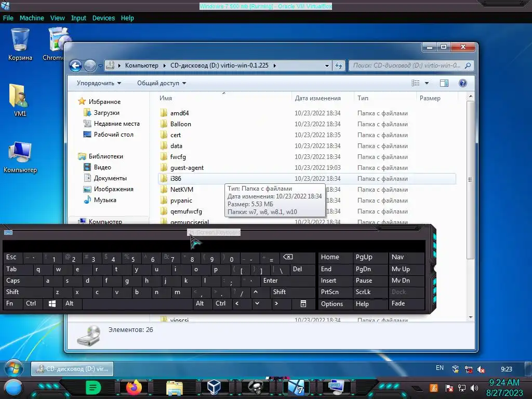Viewport: 532px width, 399px height.
Task: Open the Balloon folder
Action: coord(180,124)
